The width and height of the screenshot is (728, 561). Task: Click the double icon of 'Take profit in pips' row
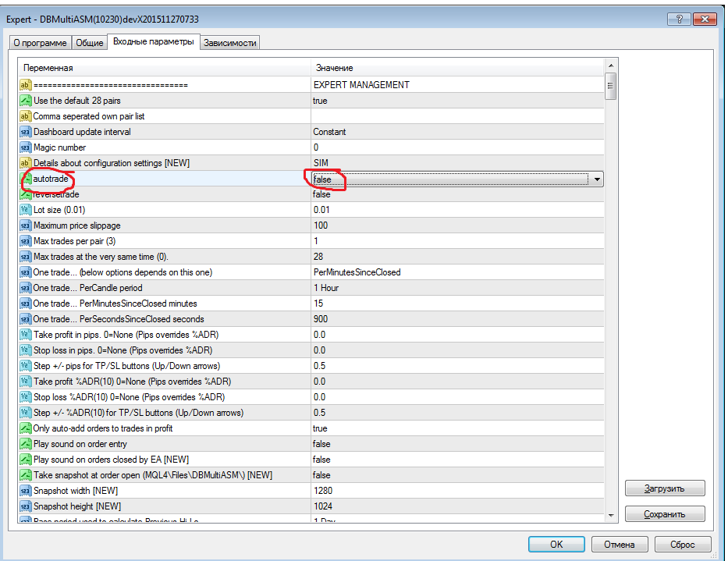tap(25, 335)
